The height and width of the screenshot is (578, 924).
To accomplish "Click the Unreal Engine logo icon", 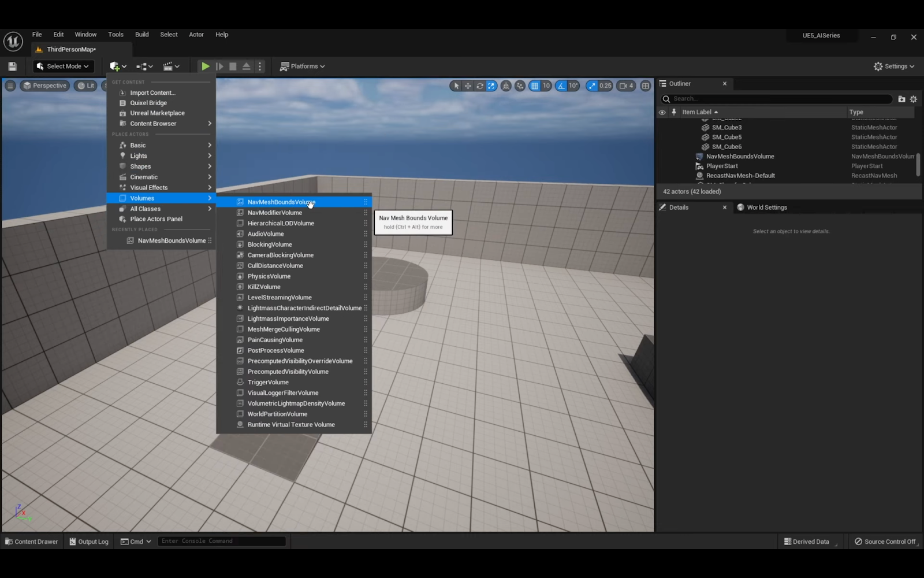I will (13, 42).
